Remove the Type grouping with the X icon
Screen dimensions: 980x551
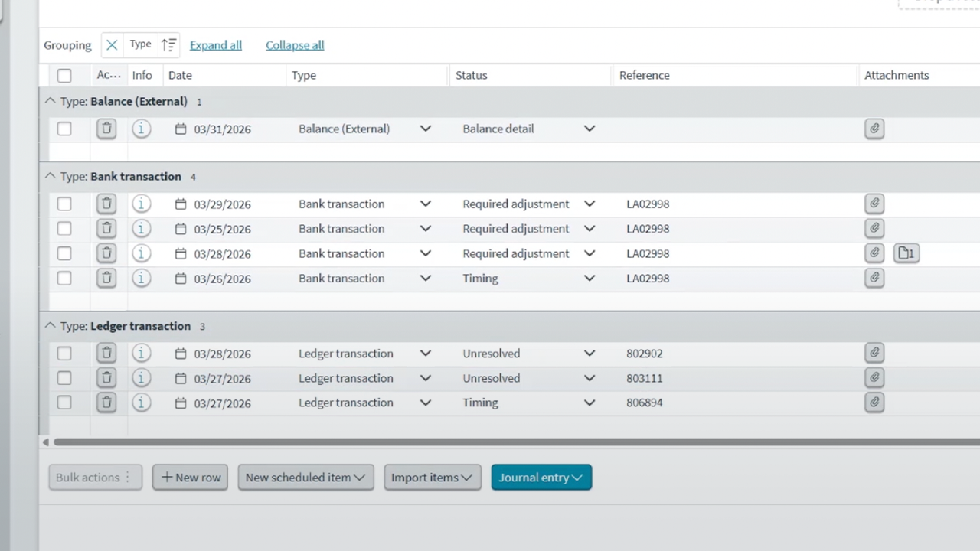coord(112,45)
